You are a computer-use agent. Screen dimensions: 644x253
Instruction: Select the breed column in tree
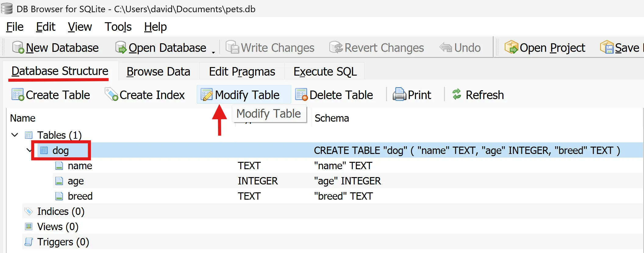point(80,196)
